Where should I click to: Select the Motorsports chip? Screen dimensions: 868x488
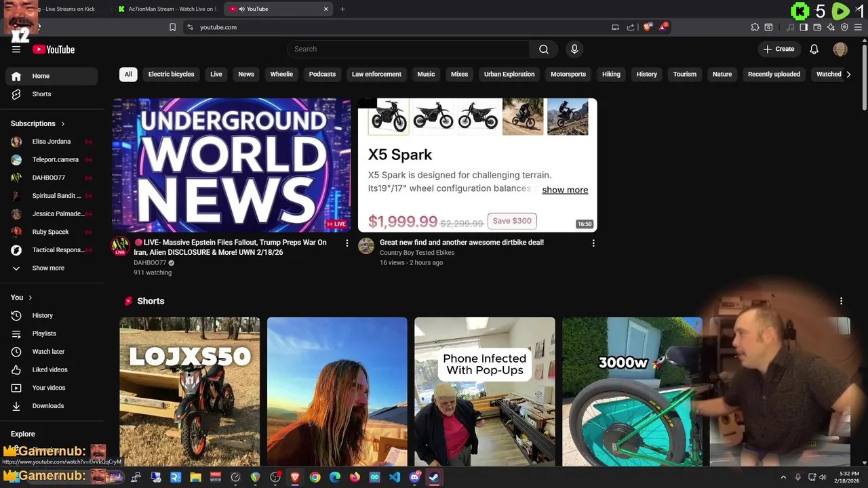click(x=568, y=75)
